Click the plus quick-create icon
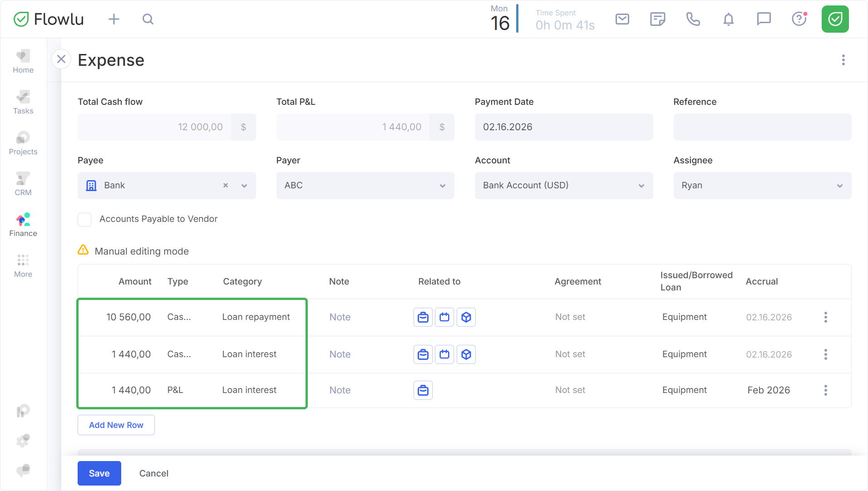 [114, 19]
